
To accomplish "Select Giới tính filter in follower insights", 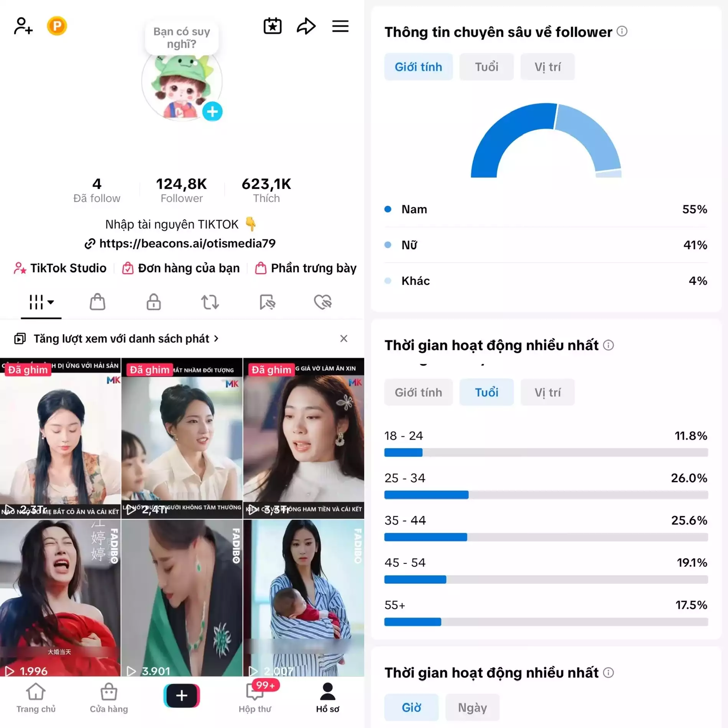I will [x=418, y=67].
